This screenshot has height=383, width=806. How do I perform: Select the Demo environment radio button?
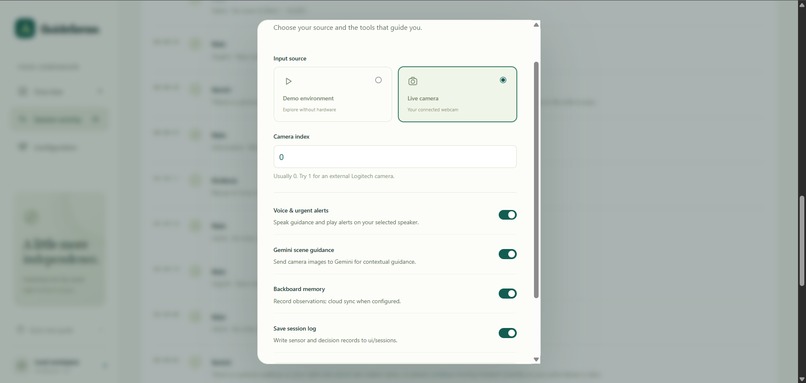378,80
